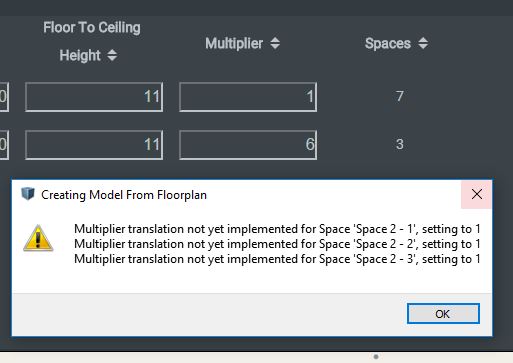Click spaces count 3 in second row
The image size is (513, 363).
pyautogui.click(x=400, y=144)
